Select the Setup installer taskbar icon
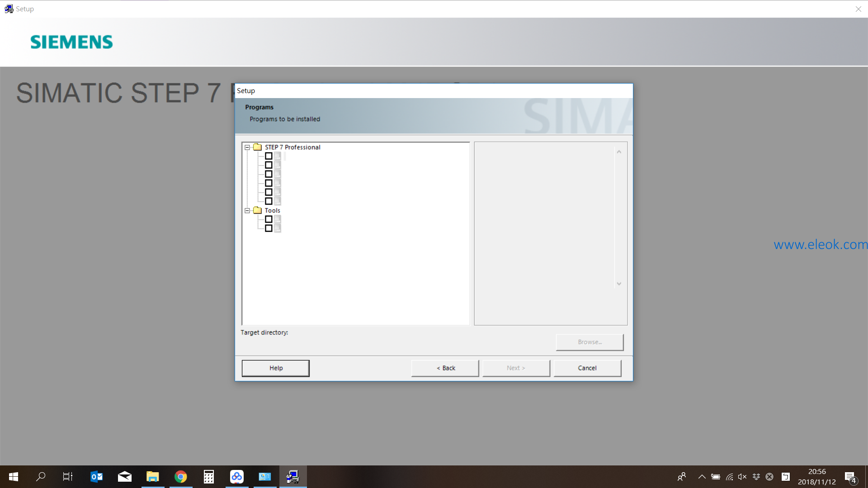Screen dimensions: 868x488 [x=293, y=477]
